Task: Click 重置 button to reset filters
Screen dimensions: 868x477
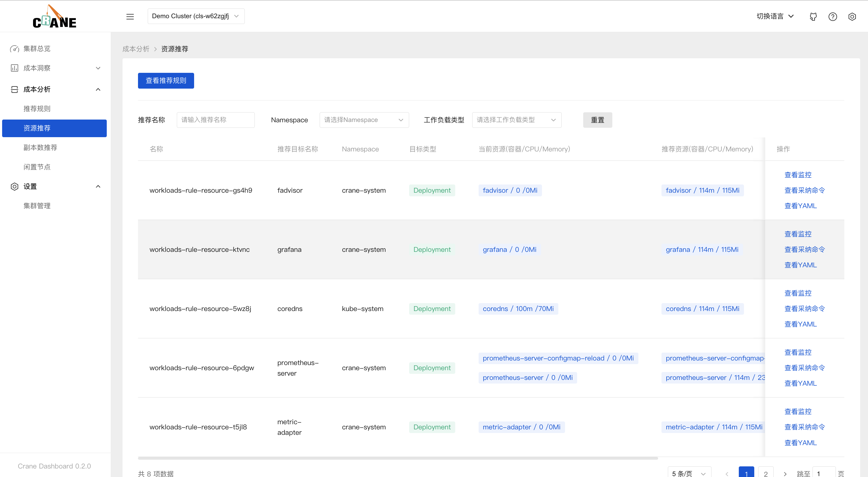Action: pyautogui.click(x=597, y=119)
